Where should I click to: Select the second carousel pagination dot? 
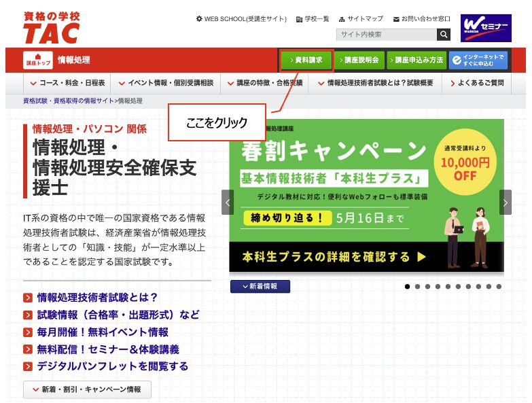click(417, 287)
